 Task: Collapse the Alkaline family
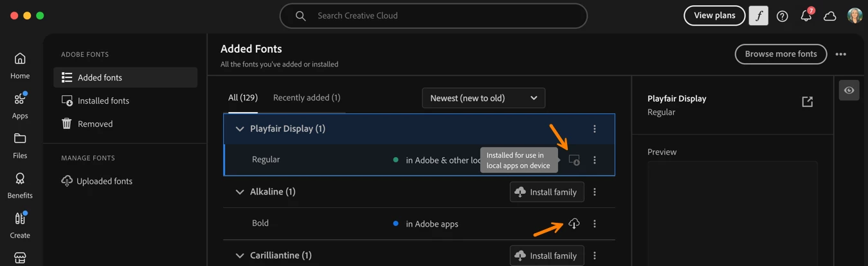240,192
